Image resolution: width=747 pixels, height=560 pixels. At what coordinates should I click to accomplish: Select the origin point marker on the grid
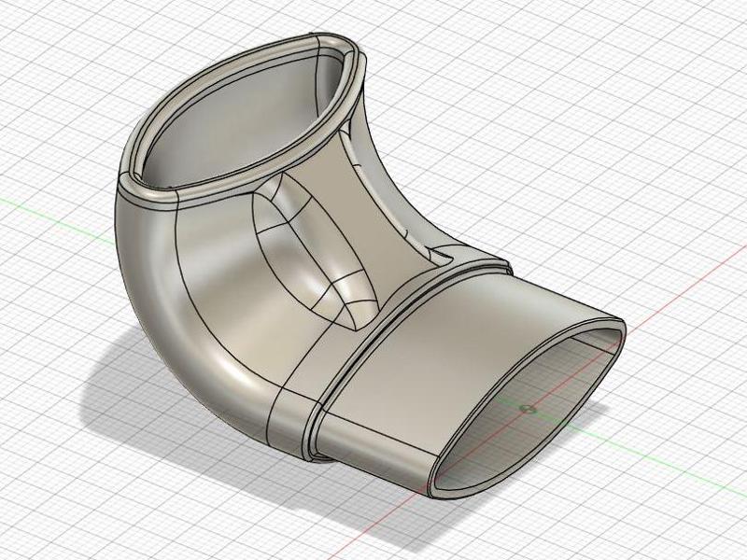tap(528, 409)
